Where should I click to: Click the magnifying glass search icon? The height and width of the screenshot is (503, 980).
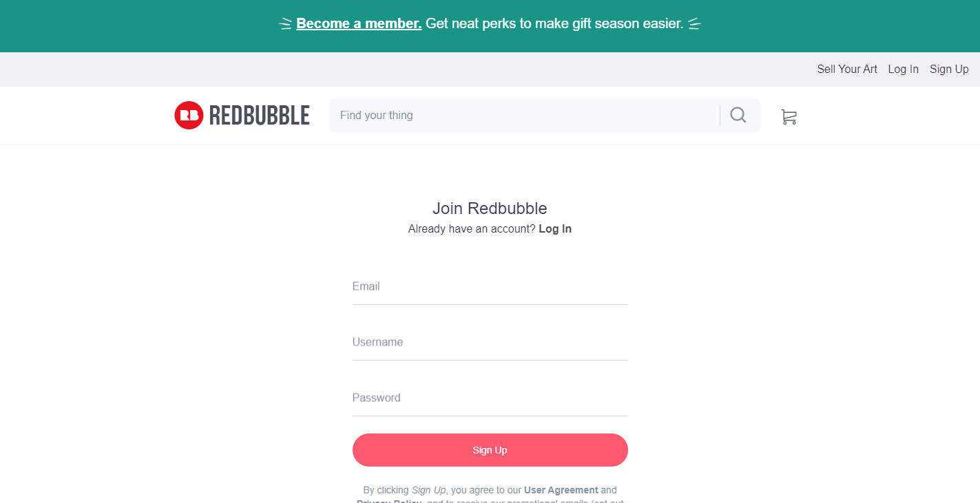[x=738, y=115]
